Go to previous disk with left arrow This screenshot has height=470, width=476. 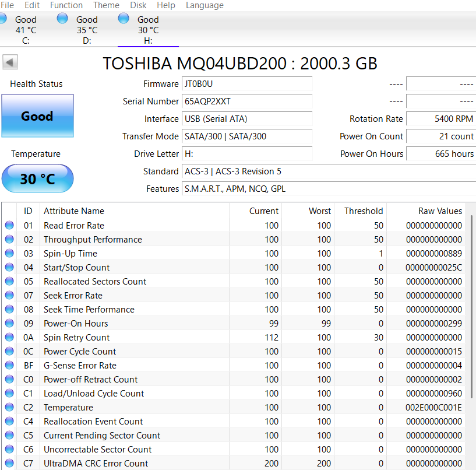(10, 62)
